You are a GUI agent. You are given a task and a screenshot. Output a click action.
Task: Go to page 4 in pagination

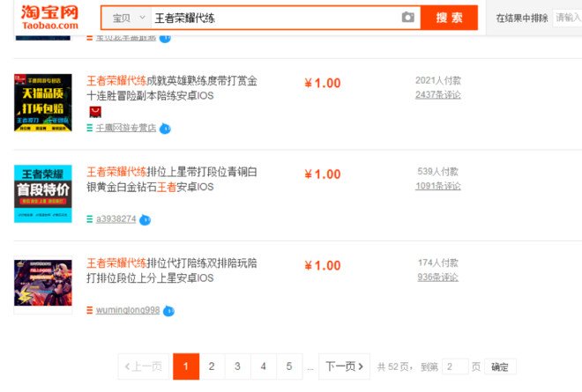[x=263, y=366]
